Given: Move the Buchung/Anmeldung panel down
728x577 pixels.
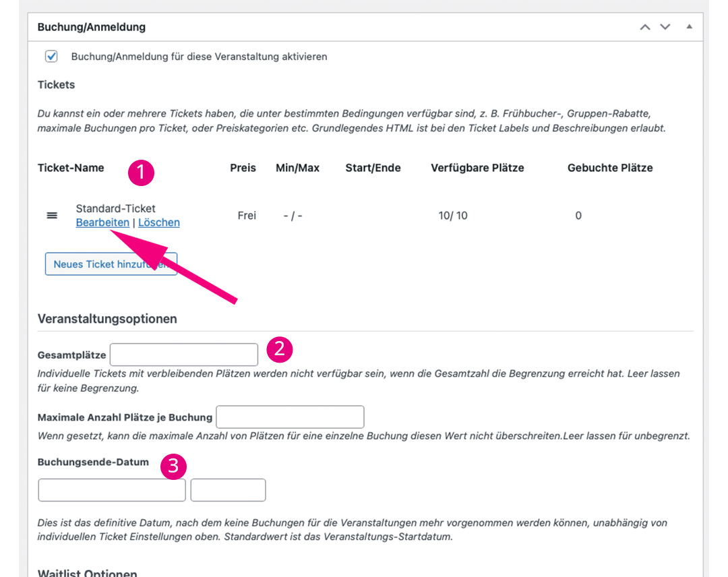Looking at the screenshot, I should [665, 27].
